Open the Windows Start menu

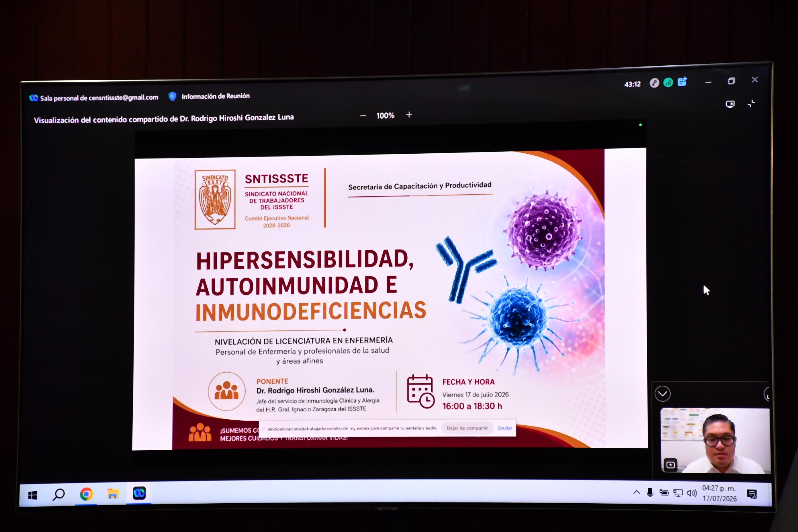coord(33,496)
